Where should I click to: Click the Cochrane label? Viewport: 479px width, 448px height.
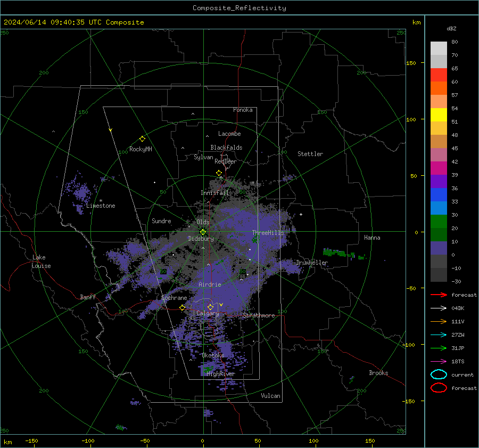click(174, 298)
